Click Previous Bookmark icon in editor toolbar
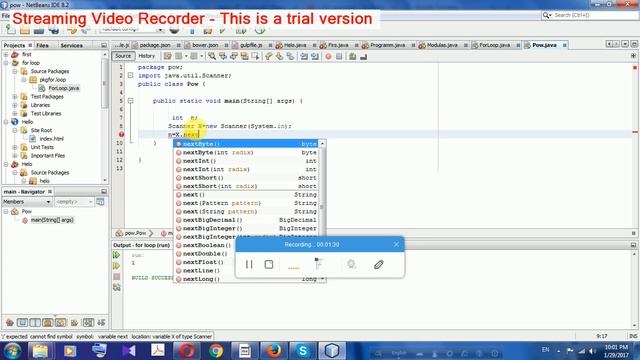The image size is (640, 360). pos(268,56)
